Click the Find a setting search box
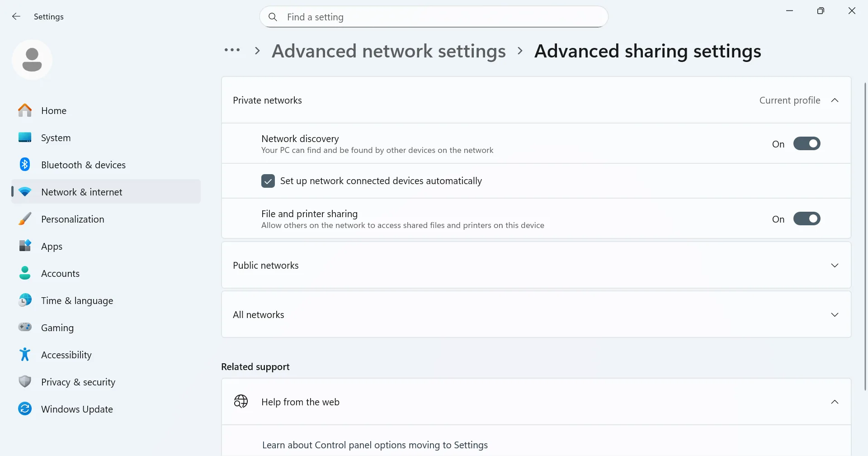 [x=433, y=17]
